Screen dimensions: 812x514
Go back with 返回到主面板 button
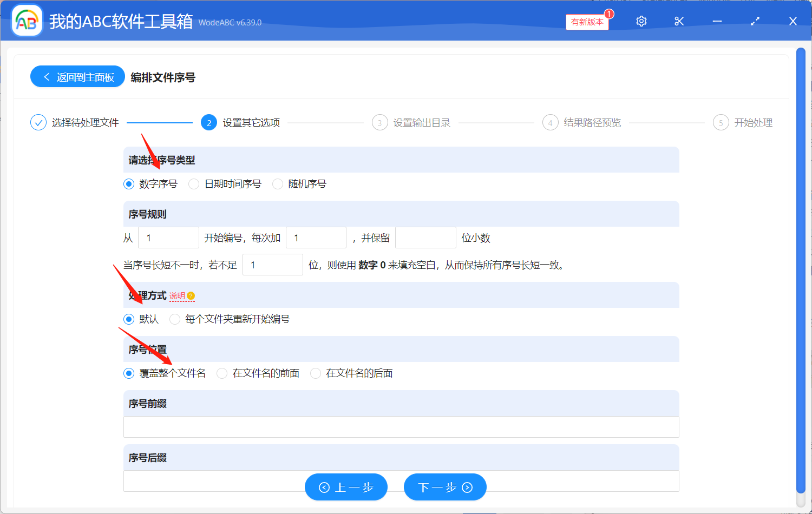77,77
